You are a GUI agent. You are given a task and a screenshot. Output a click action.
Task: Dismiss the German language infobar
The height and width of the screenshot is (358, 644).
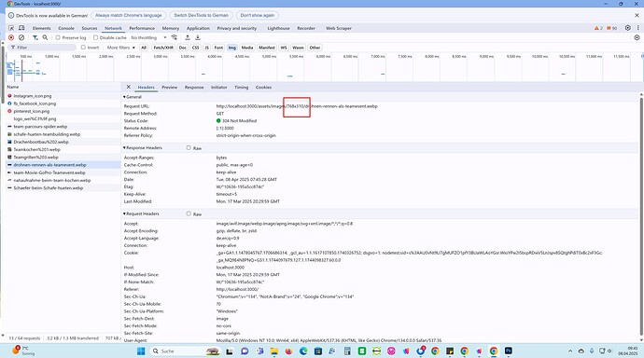tap(637, 15)
